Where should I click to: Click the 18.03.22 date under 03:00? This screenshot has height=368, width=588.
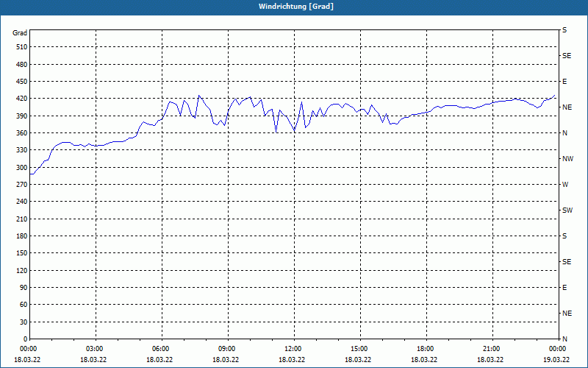[x=93, y=360]
